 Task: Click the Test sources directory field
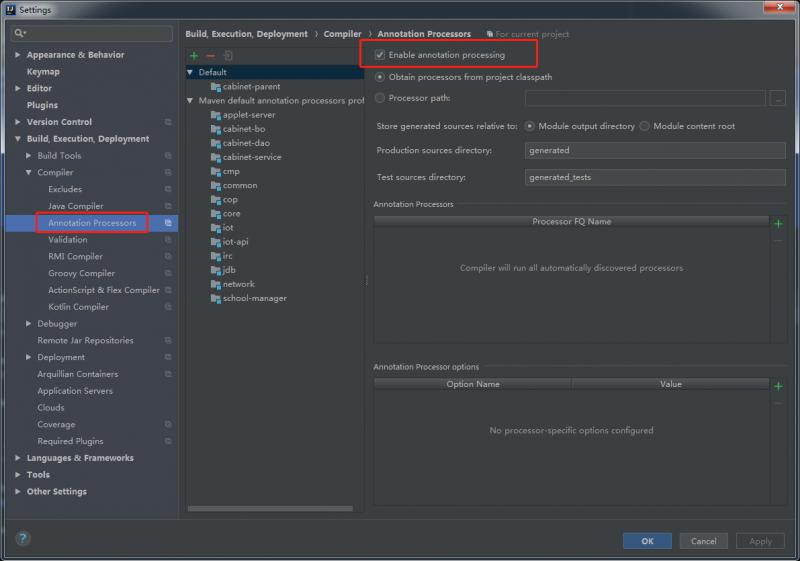[x=655, y=177]
